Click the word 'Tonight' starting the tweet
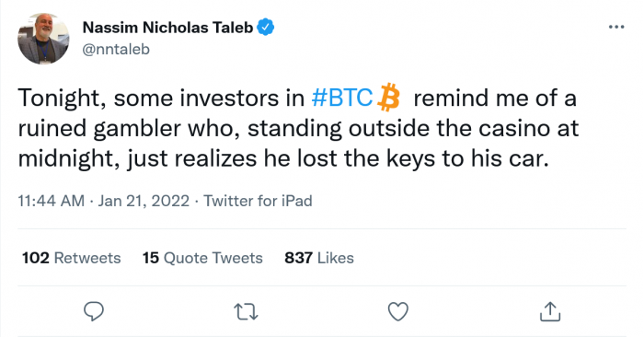This screenshot has height=337, width=644. (x=58, y=99)
